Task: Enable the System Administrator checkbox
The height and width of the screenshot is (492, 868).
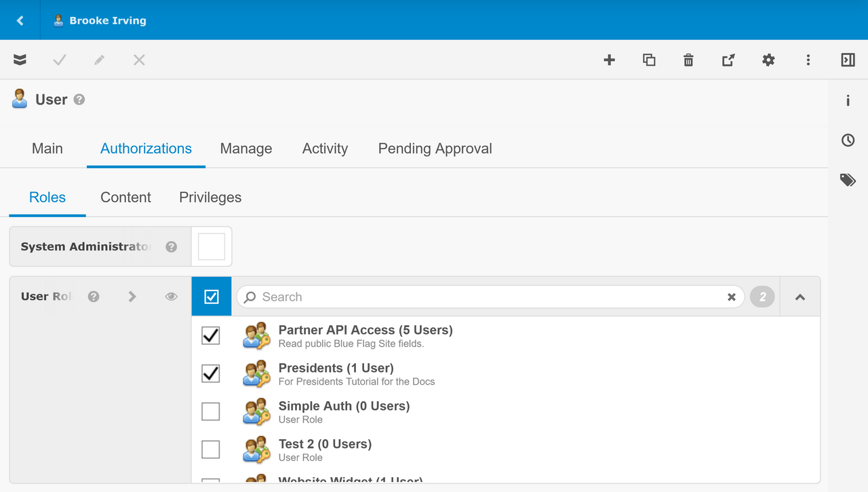Action: coord(212,247)
